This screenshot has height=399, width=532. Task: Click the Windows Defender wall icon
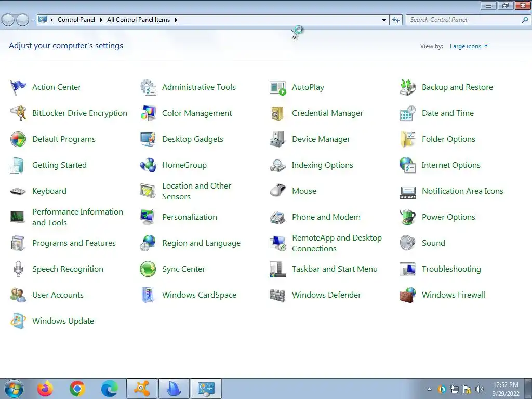pos(277,295)
